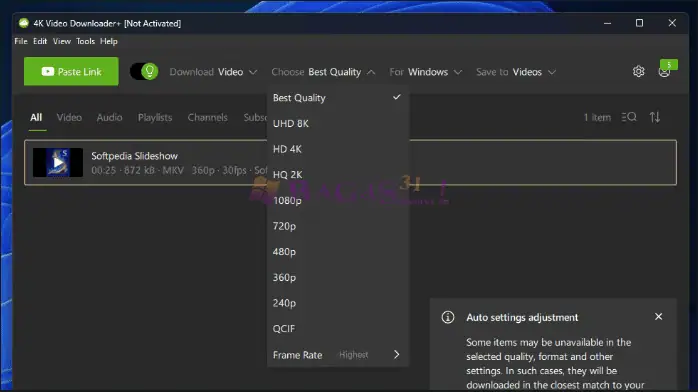The width and height of the screenshot is (698, 392).
Task: Choose 240p quality
Action: (337, 303)
